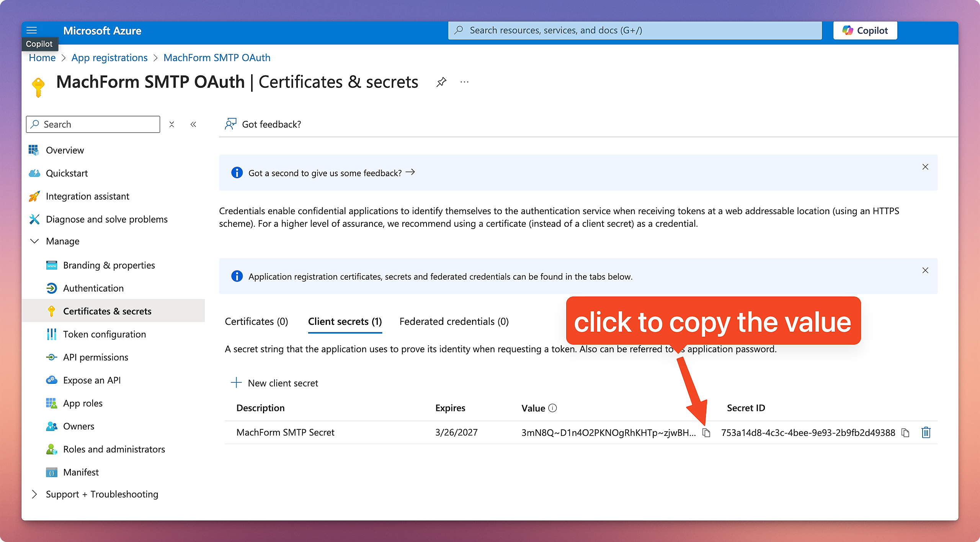Click the Expires column header
Viewport: 980px width, 542px height.
pyautogui.click(x=450, y=408)
